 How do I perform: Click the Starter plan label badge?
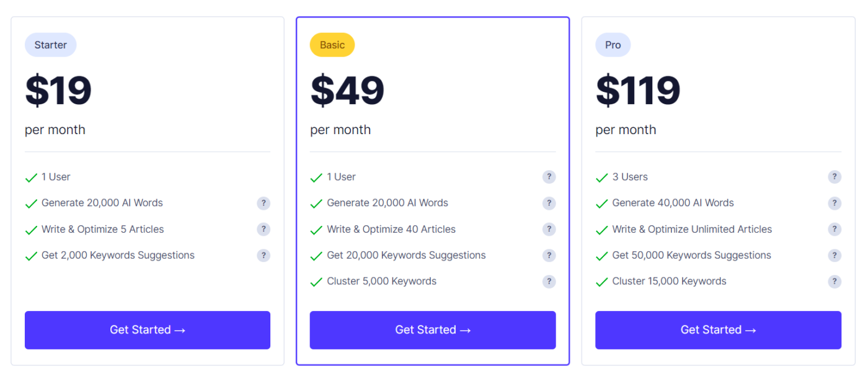[x=51, y=45]
